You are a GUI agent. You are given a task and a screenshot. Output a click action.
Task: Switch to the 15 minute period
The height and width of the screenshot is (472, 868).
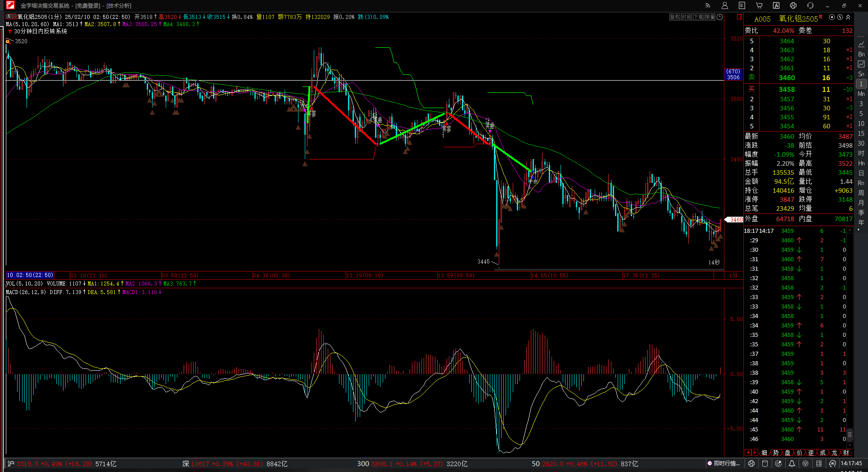tap(861, 133)
